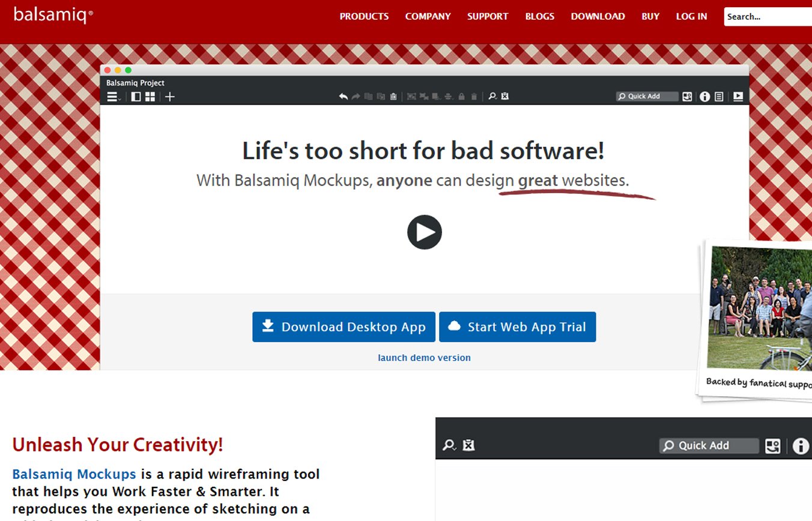Click the plus icon to add a mockup
Image resolution: width=812 pixels, height=521 pixels.
[x=170, y=97]
